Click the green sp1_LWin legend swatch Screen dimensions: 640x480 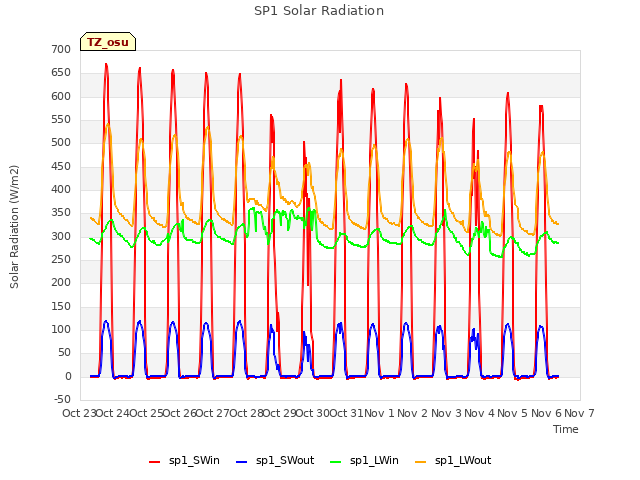(x=336, y=462)
